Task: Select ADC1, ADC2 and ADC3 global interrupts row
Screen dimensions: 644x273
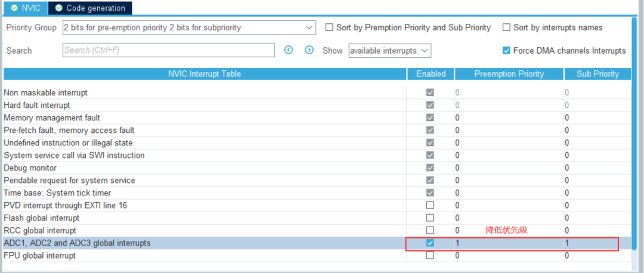Action: 317,243
